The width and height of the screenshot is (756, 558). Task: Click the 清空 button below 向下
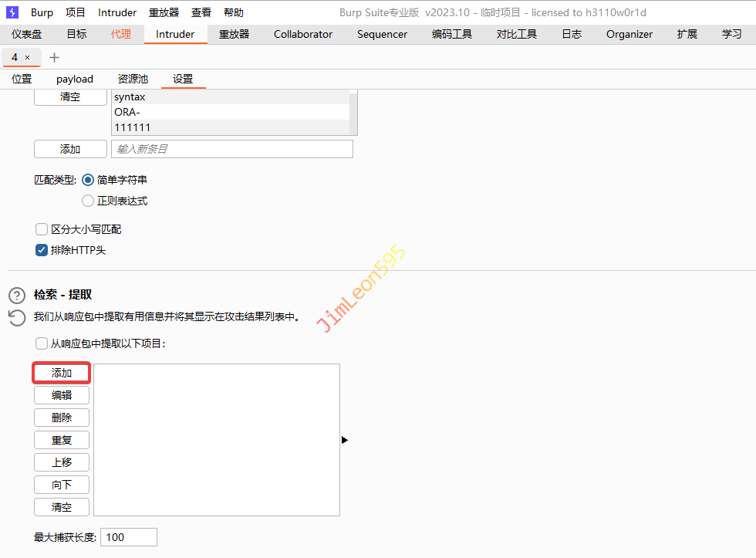62,507
